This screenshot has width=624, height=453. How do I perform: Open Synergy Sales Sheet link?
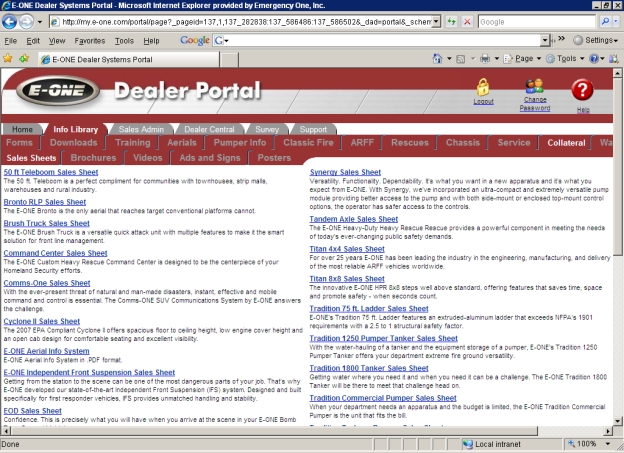click(345, 172)
